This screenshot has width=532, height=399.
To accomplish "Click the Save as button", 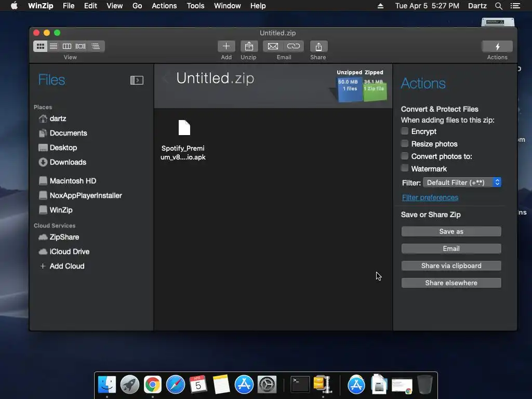I will (x=451, y=231).
